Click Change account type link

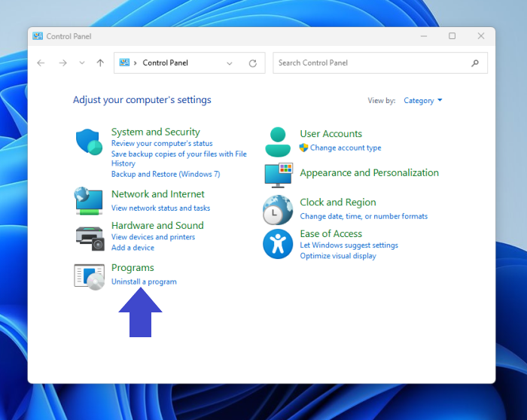point(346,148)
